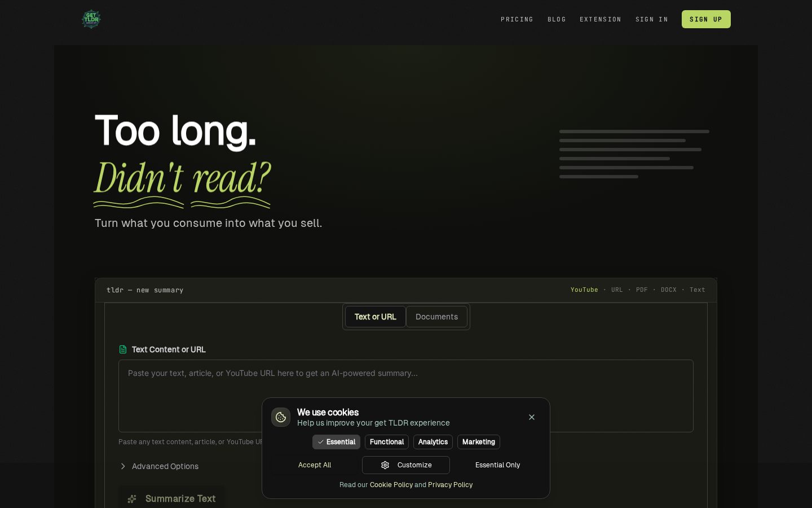Click the cookie icon in the banner
Viewport: 812px width, 508px height.
pyautogui.click(x=281, y=417)
